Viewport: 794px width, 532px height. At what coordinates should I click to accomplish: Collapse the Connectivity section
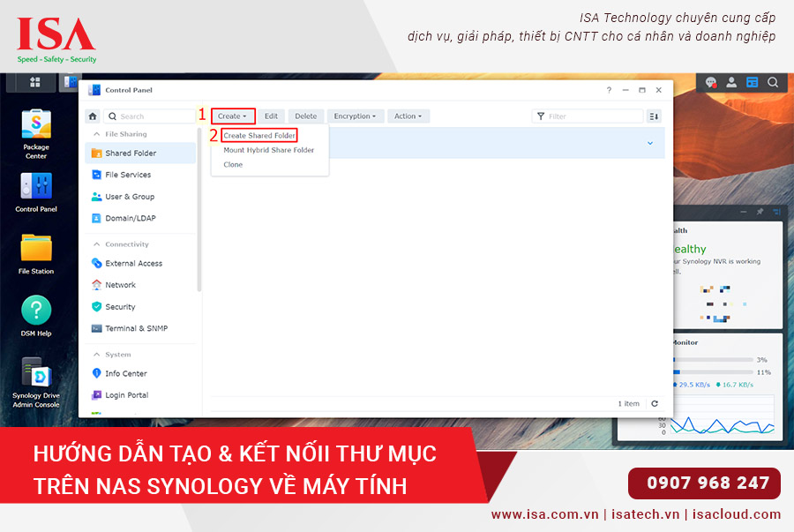pos(97,244)
